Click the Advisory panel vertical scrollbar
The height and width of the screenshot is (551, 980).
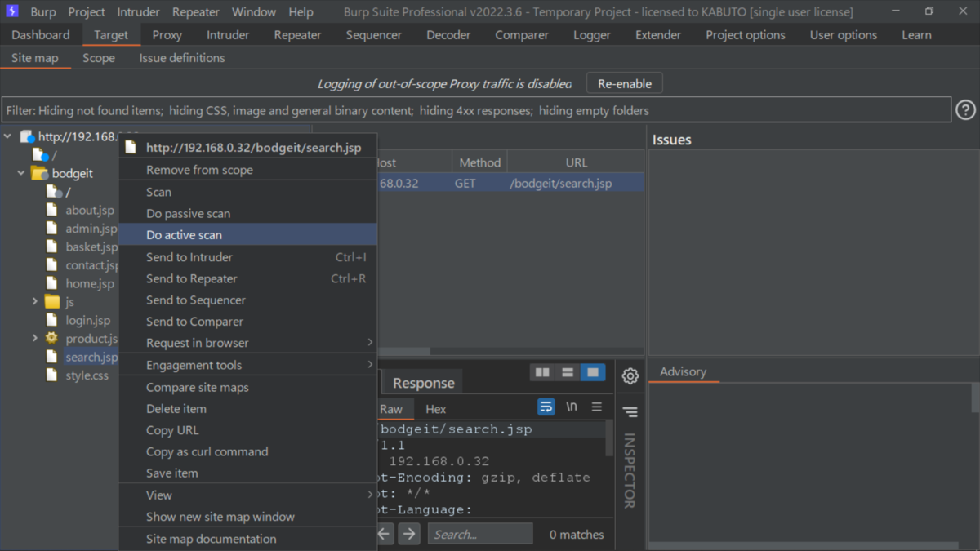pos(975,398)
